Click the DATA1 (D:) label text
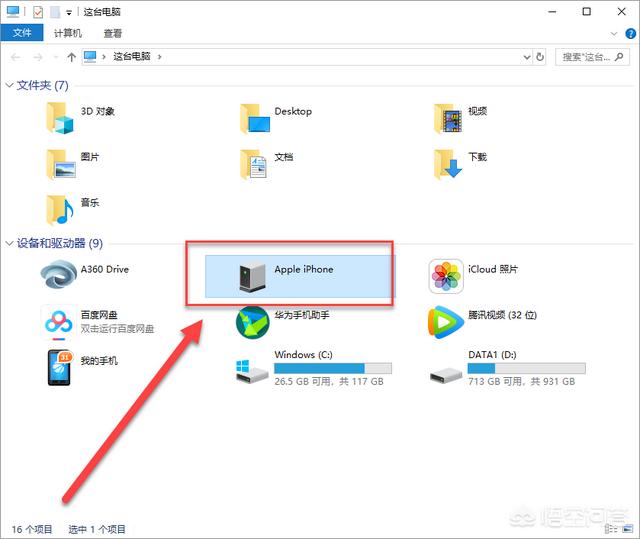This screenshot has width=640, height=539. tap(492, 355)
